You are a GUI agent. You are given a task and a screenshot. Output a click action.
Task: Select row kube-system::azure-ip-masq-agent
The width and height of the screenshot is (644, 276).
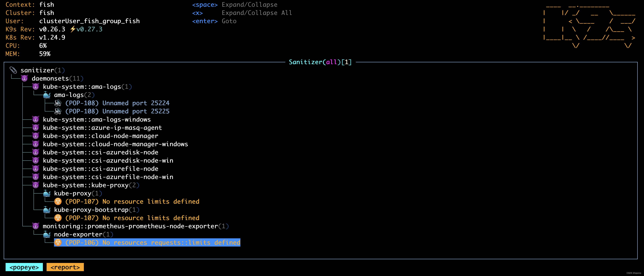point(102,128)
